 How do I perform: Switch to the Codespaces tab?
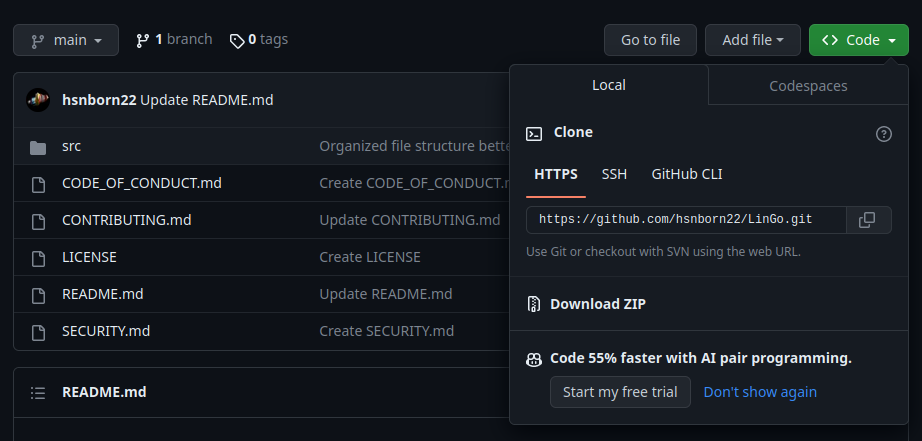point(808,86)
